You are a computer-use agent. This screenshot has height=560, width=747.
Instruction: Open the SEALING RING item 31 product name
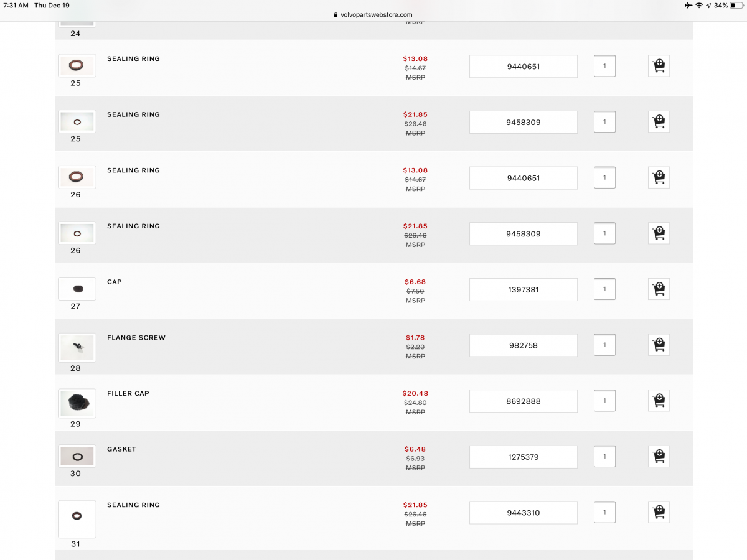(x=133, y=505)
